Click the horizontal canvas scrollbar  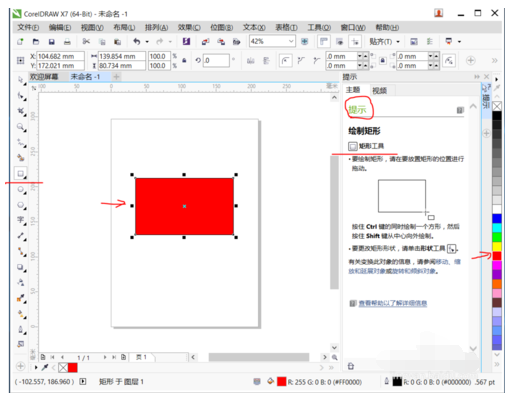259,357
